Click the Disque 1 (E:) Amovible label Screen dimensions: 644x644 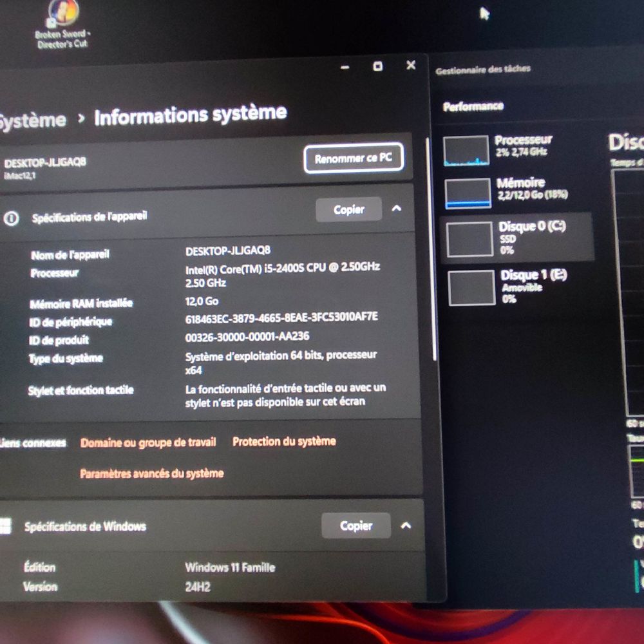point(533,286)
